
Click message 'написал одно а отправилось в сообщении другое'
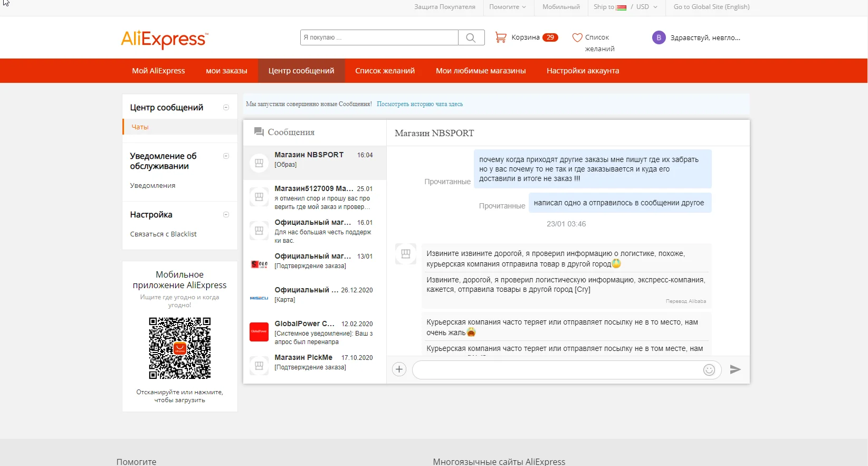[619, 203]
